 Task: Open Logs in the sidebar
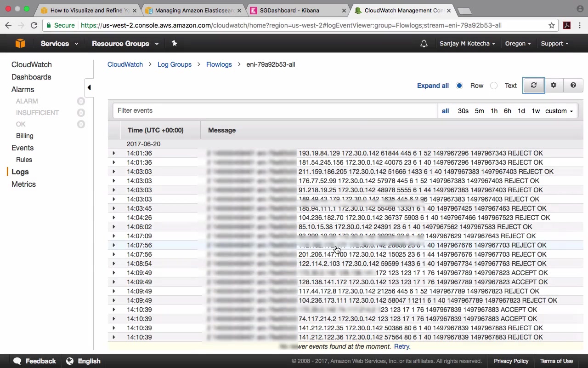(x=20, y=172)
